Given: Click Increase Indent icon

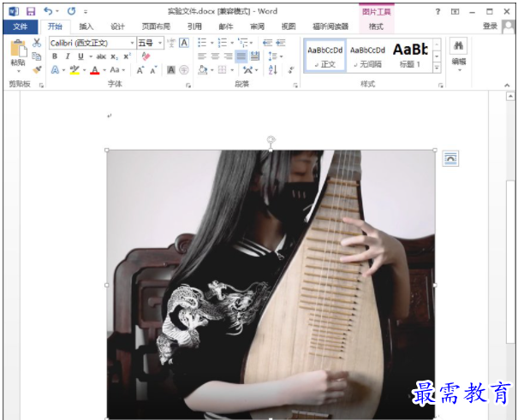Looking at the screenshot, I should pyautogui.click(x=281, y=43).
